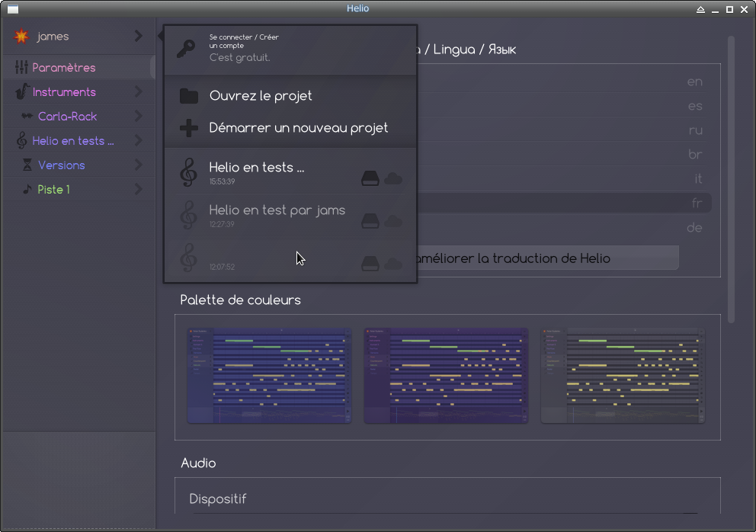The image size is (756, 532).
Task: Click the plus icon beside Démarrer un nouveau projet
Action: pyautogui.click(x=189, y=128)
